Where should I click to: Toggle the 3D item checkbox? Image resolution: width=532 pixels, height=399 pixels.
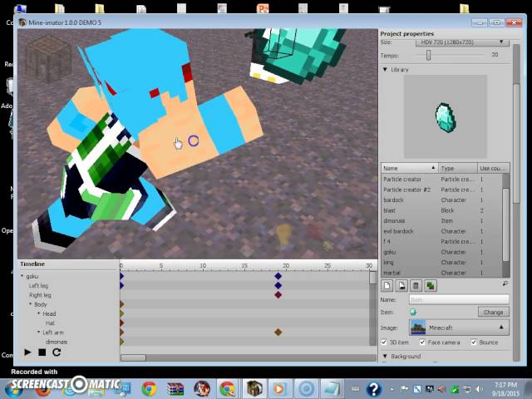coord(384,342)
